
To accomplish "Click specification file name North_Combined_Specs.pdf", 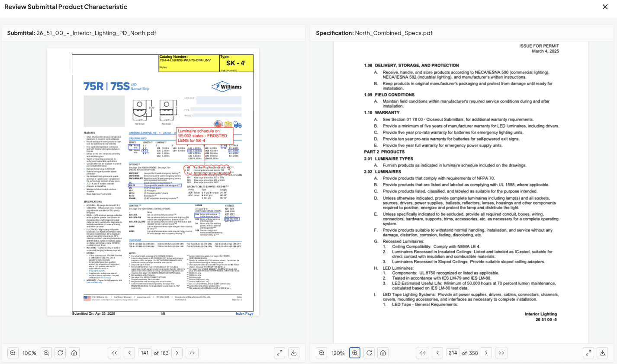I will [x=394, y=33].
